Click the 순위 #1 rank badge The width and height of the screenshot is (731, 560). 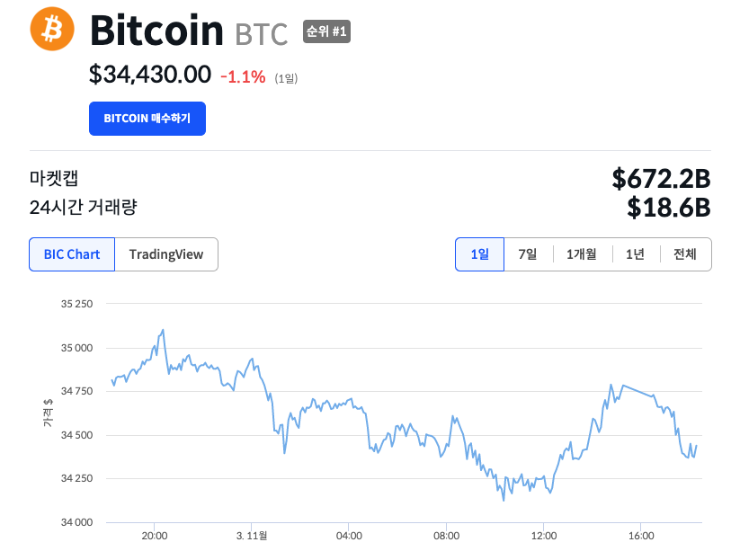coord(326,31)
